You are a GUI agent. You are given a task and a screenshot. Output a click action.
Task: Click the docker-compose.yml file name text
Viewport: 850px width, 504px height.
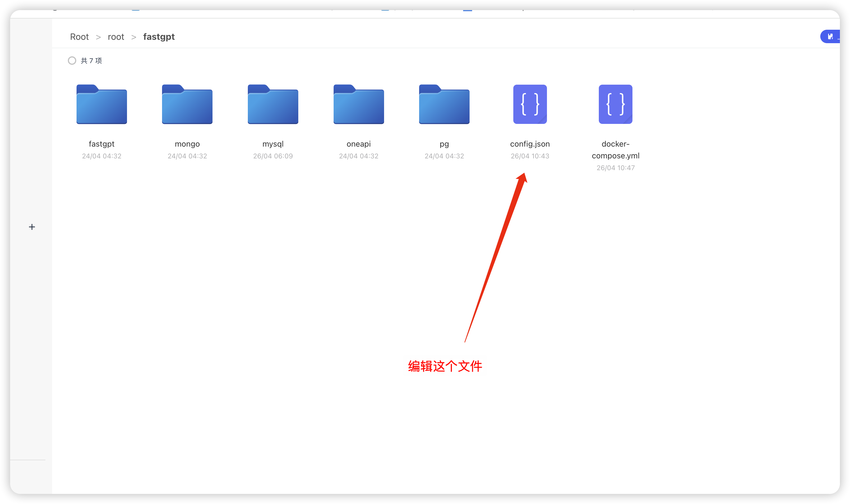coord(615,150)
